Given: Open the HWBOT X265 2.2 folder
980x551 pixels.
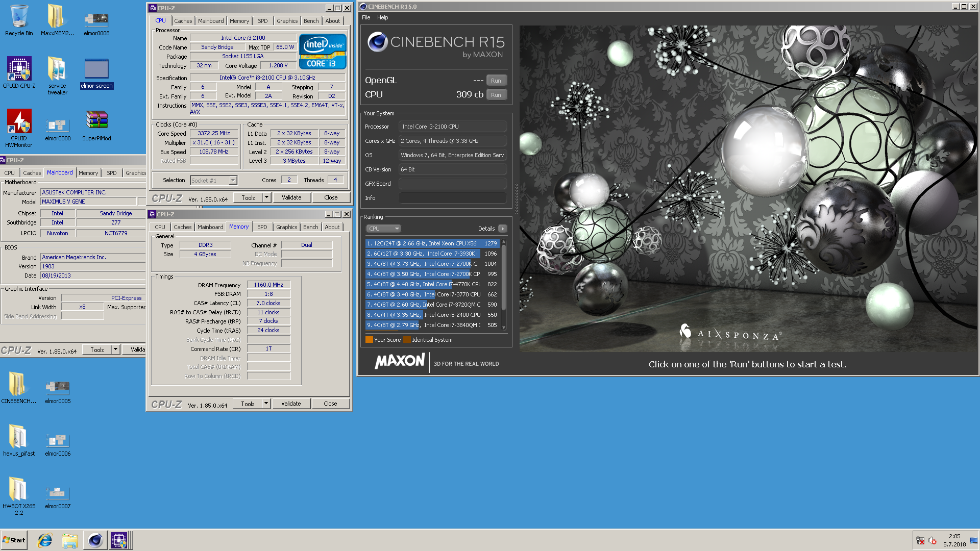Looking at the screenshot, I should point(19,496).
